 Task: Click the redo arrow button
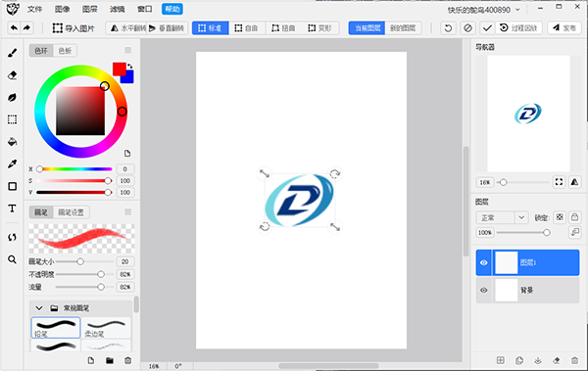tap(26, 27)
